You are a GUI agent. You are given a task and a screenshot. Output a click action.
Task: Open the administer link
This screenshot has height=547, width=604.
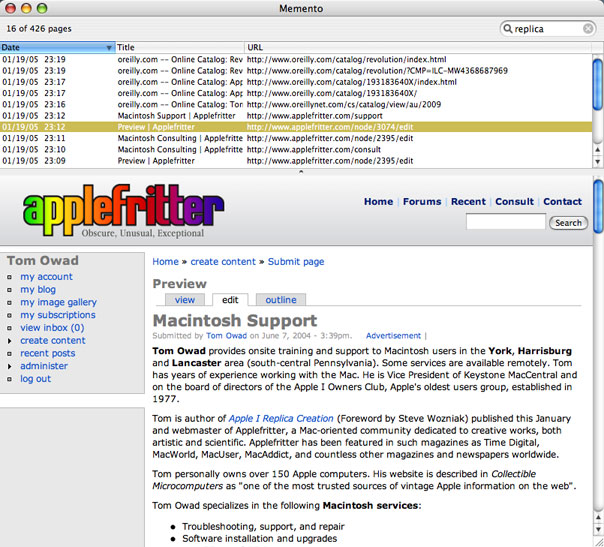point(44,366)
